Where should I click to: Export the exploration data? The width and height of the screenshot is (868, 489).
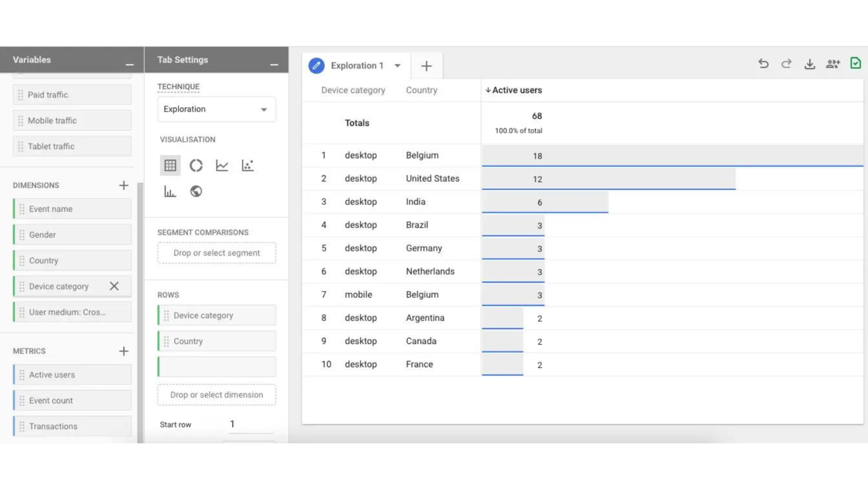[x=809, y=64]
